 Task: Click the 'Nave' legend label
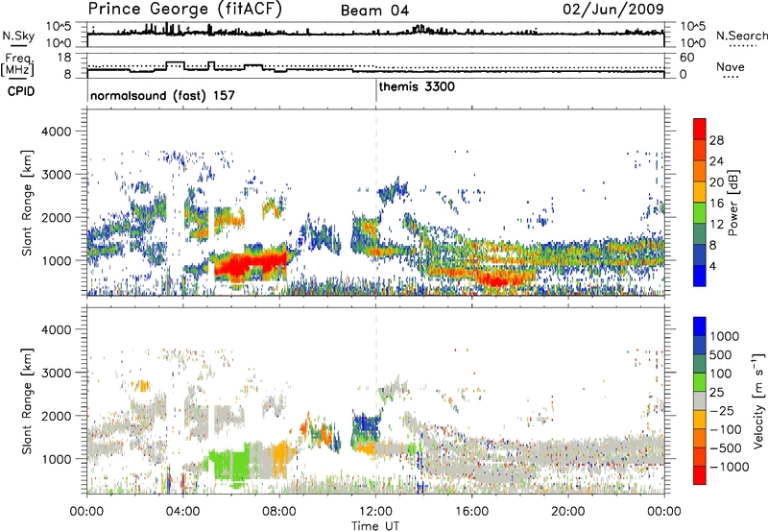click(731, 66)
